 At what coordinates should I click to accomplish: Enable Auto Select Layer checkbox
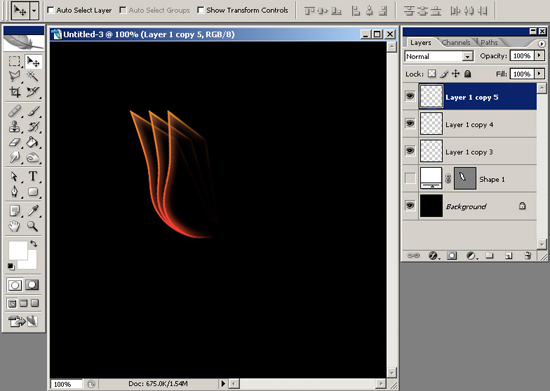point(51,10)
